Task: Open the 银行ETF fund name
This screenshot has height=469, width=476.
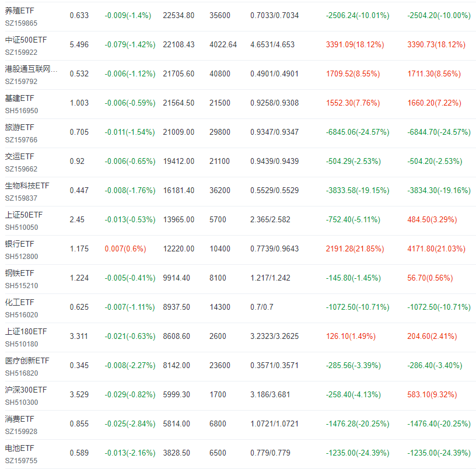Action: [x=19, y=244]
